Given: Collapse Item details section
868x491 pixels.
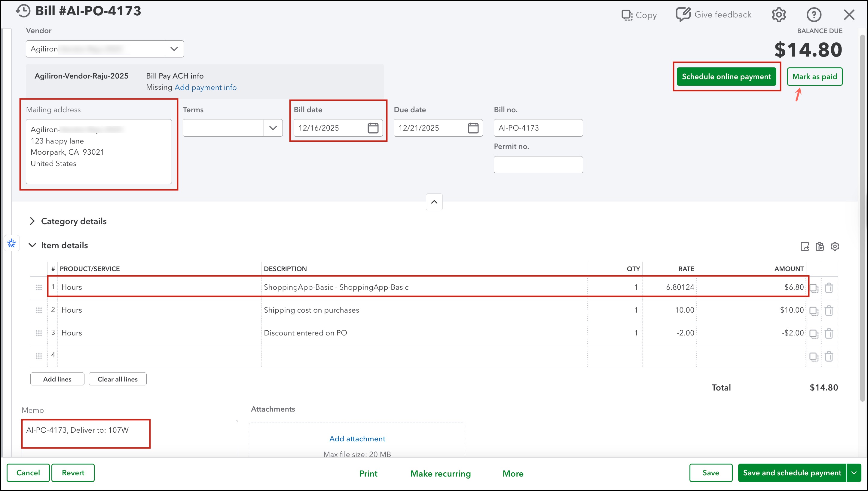Looking at the screenshot, I should point(32,245).
